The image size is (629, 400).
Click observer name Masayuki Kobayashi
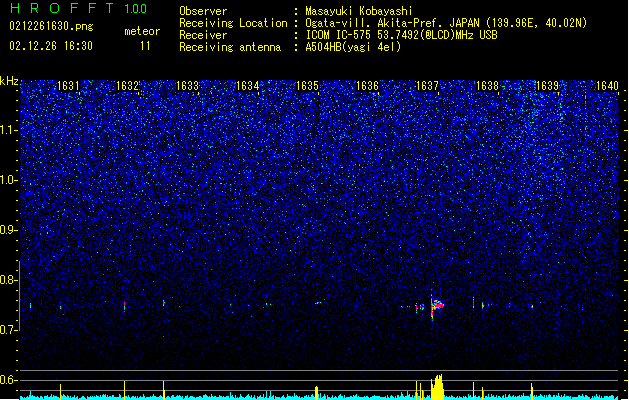pos(359,11)
